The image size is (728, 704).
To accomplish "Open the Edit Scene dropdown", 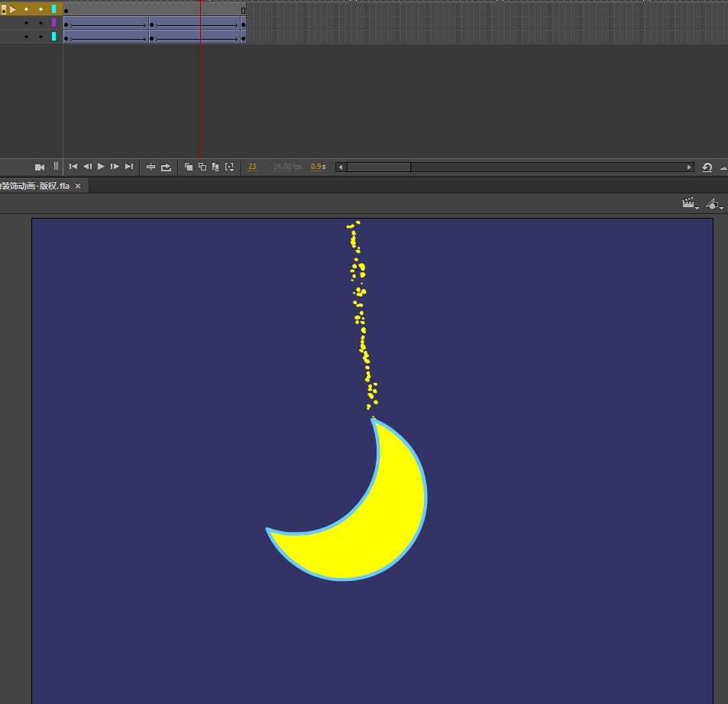I will [x=690, y=203].
